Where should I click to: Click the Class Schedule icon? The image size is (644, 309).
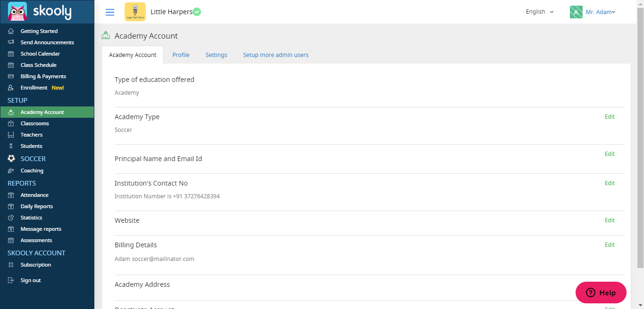tap(11, 65)
